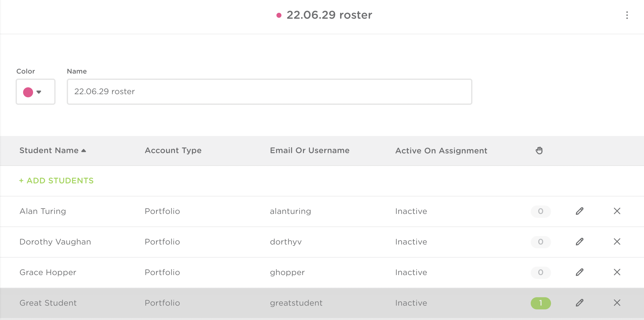Edit Dorothy Vaughan's student details
The width and height of the screenshot is (644, 320).
[x=579, y=242]
